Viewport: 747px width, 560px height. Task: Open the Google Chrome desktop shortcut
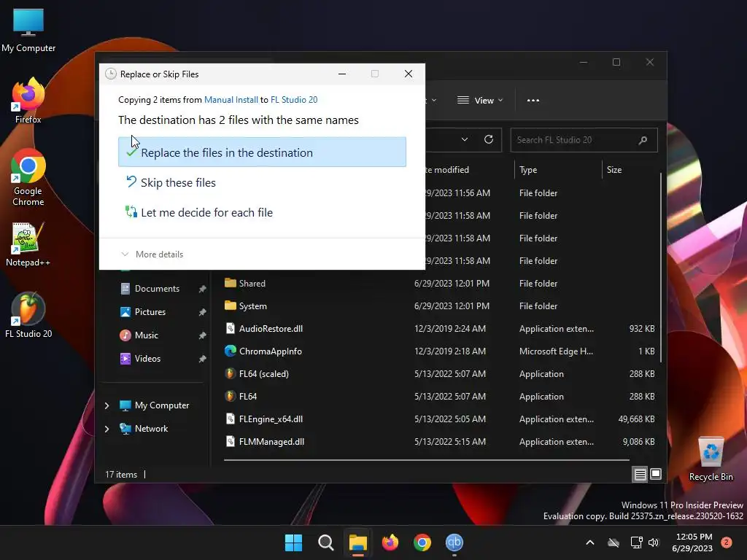28,177
